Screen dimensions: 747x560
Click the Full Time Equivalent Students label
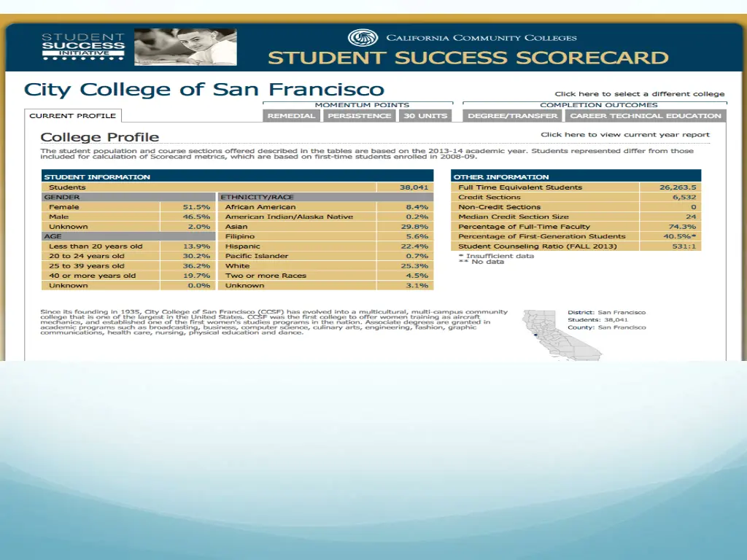pyautogui.click(x=519, y=187)
